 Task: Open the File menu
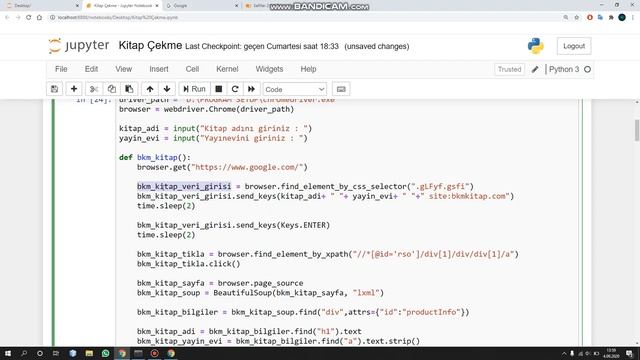pos(61,69)
